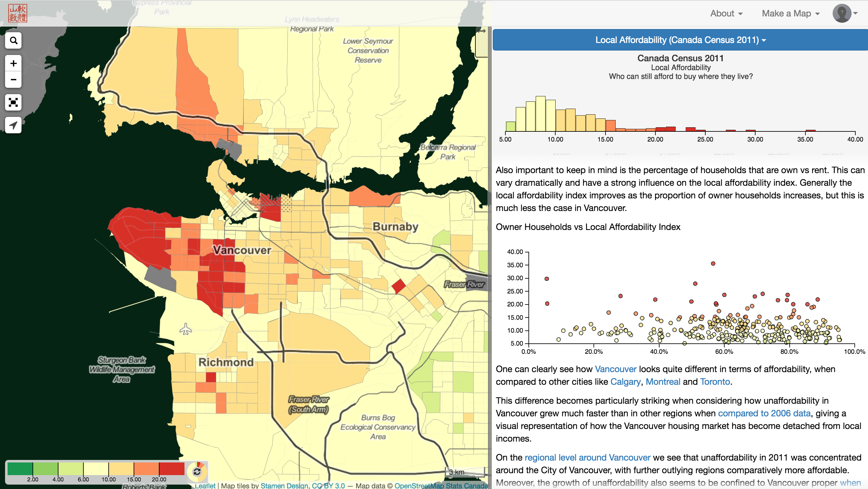Click the map search magnifier icon
The image size is (868, 489).
click(x=14, y=40)
